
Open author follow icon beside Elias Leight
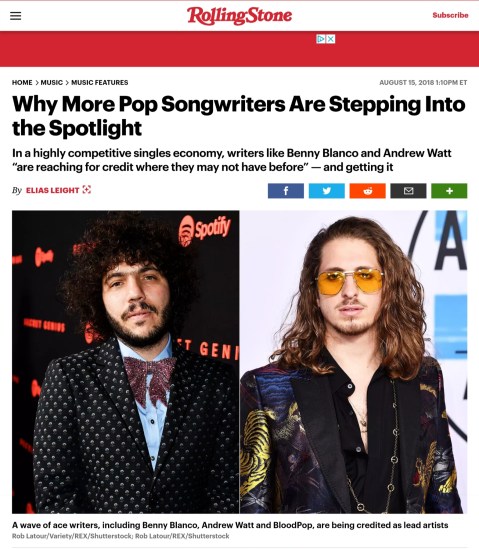pos(86,190)
